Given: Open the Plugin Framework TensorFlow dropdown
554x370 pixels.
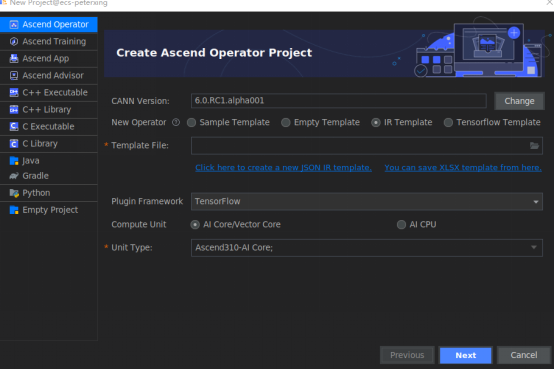Looking at the screenshot, I should pos(367,201).
